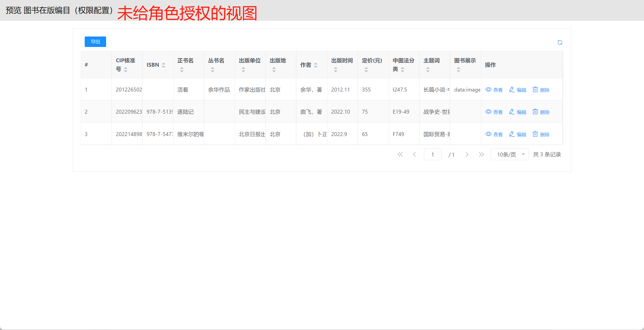Viewport: 644px width, 330px height.
Task: Click the 导出 export button
Action: click(95, 42)
